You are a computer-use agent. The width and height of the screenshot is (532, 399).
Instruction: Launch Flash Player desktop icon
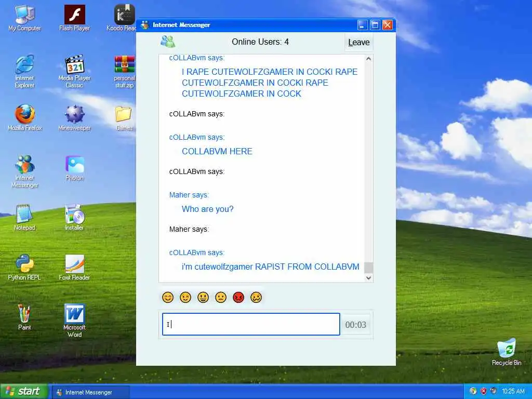74,18
